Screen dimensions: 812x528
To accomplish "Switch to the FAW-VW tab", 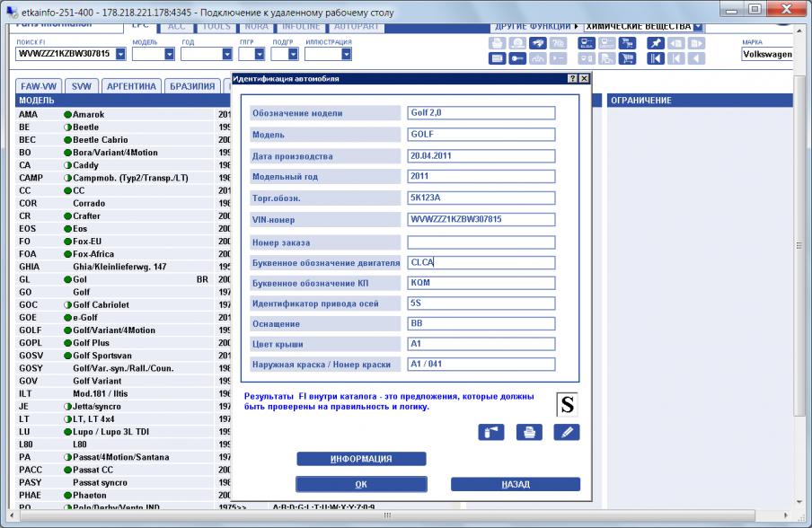I will (39, 86).
